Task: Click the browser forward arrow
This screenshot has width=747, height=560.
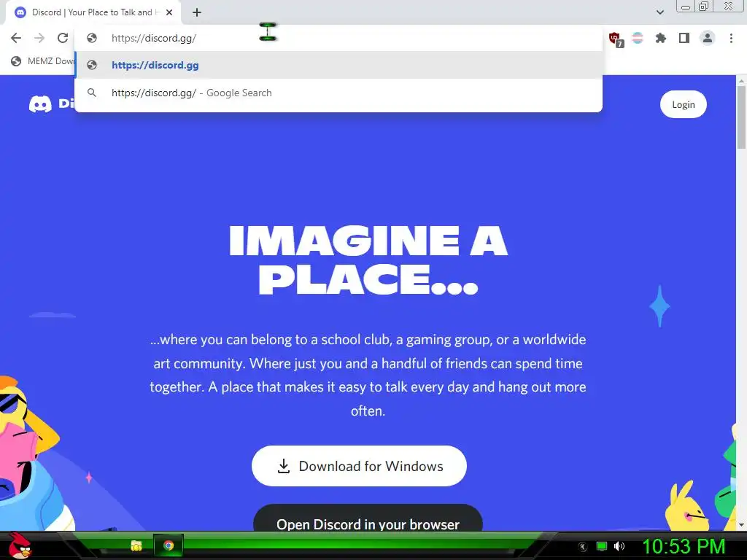Action: tap(39, 38)
